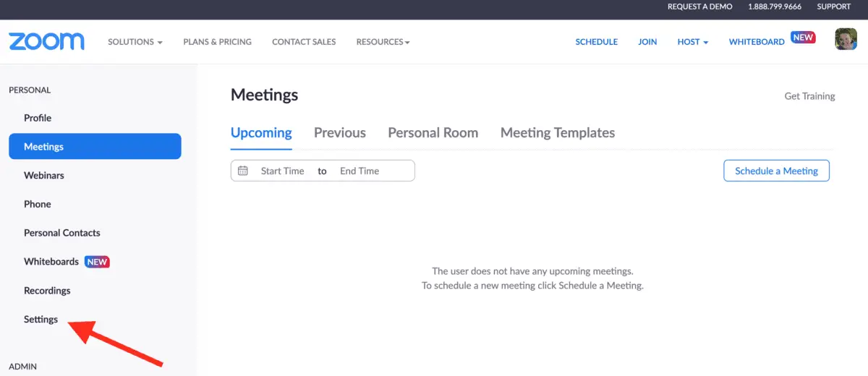Click the calendar icon in date range
Image resolution: width=868 pixels, height=376 pixels.
point(243,171)
